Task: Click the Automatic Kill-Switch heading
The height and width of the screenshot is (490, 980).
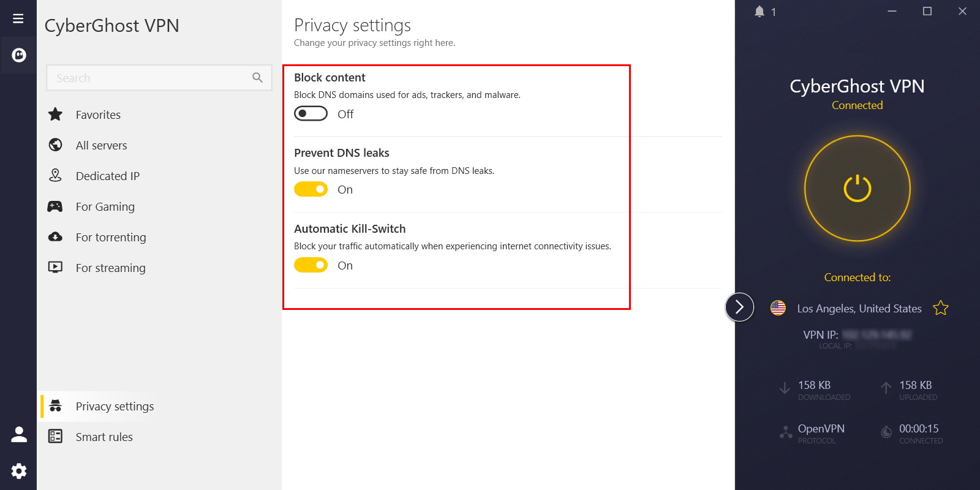Action: 350,229
